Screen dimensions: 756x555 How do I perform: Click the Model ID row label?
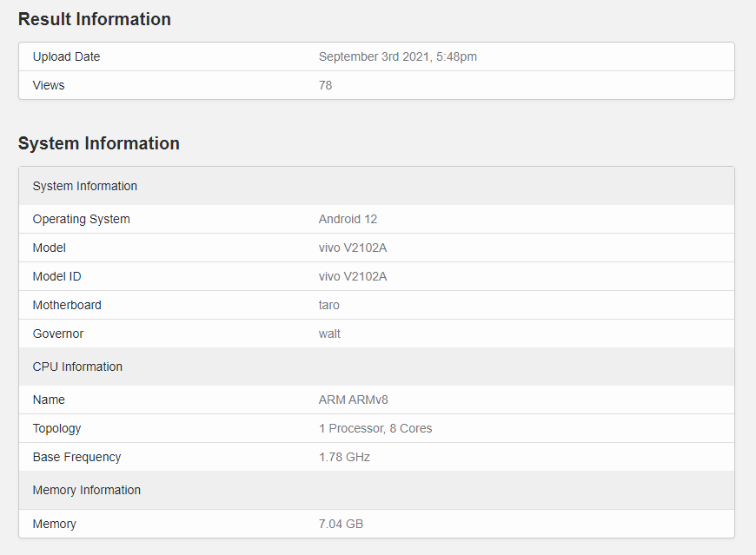pos(56,276)
